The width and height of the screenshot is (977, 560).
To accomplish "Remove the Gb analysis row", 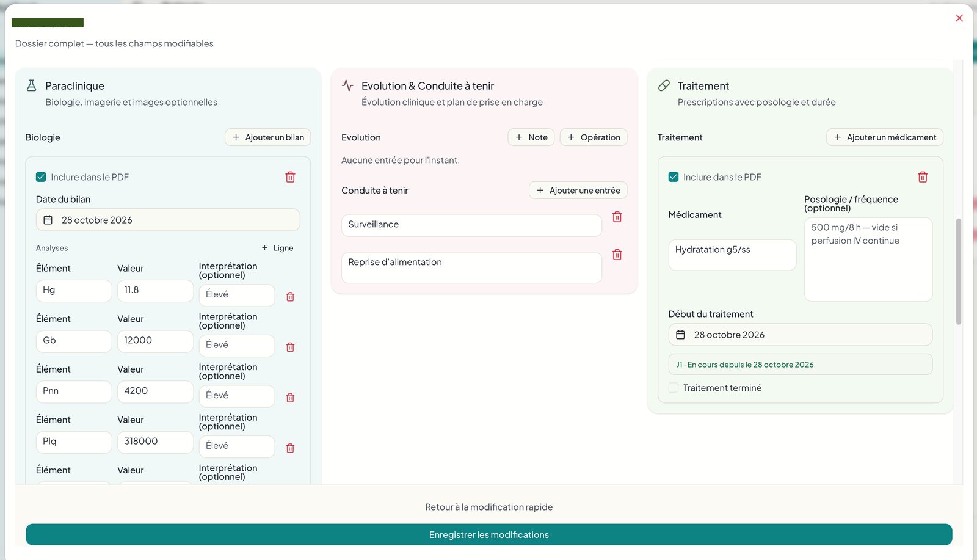I will pyautogui.click(x=290, y=347).
